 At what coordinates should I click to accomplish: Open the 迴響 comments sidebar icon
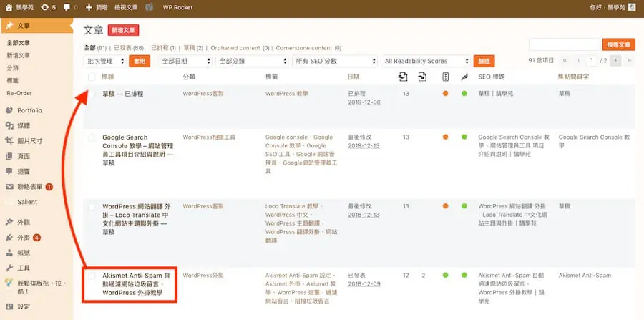9,171
